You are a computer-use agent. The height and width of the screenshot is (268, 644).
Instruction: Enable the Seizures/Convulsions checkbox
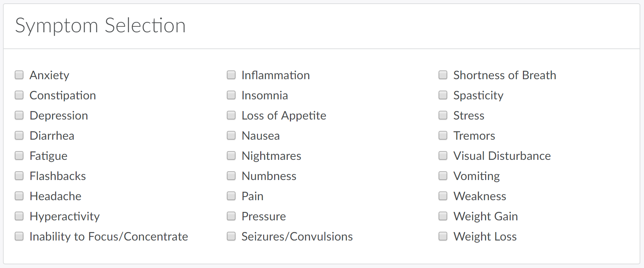(231, 236)
